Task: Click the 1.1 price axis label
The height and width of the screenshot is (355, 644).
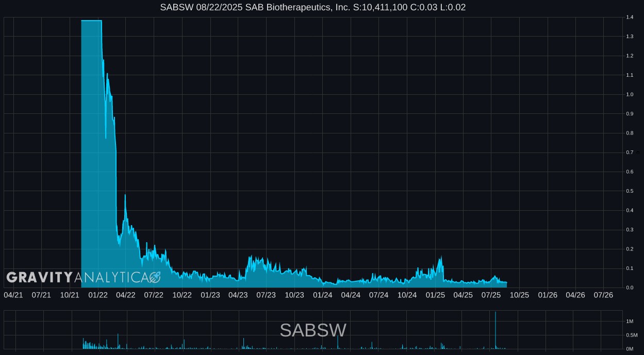Action: (x=630, y=75)
